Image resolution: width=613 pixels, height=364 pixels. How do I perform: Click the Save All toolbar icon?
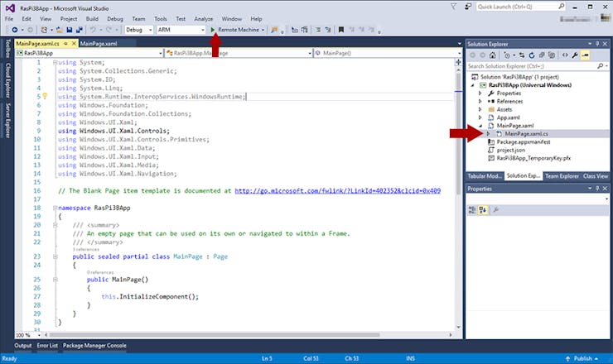point(80,30)
